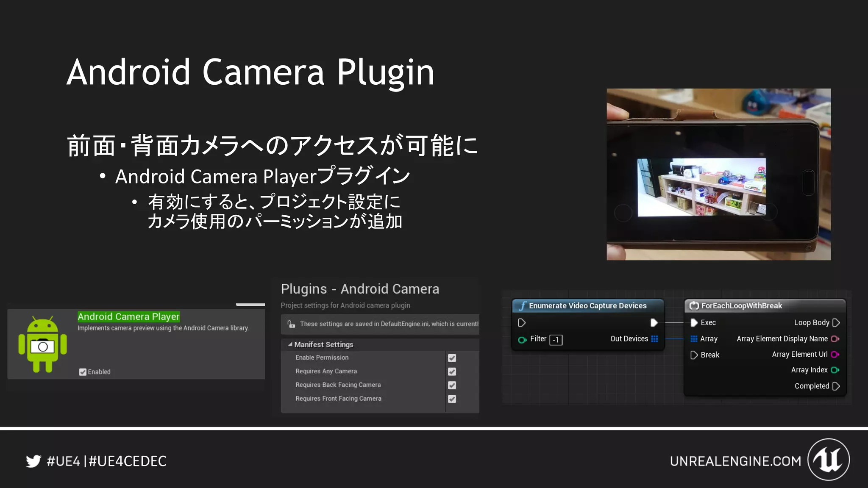Collapse the Manifest Settings section
Image resolution: width=868 pixels, height=488 pixels.
click(x=290, y=344)
